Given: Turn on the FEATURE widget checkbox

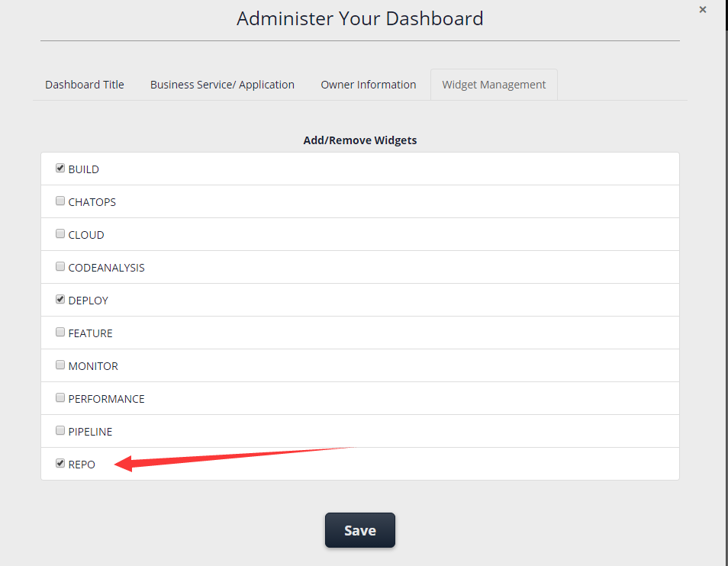Looking at the screenshot, I should [60, 333].
